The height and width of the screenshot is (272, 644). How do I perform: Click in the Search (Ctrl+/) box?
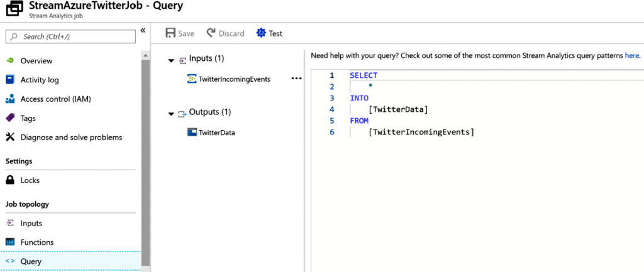(x=72, y=37)
